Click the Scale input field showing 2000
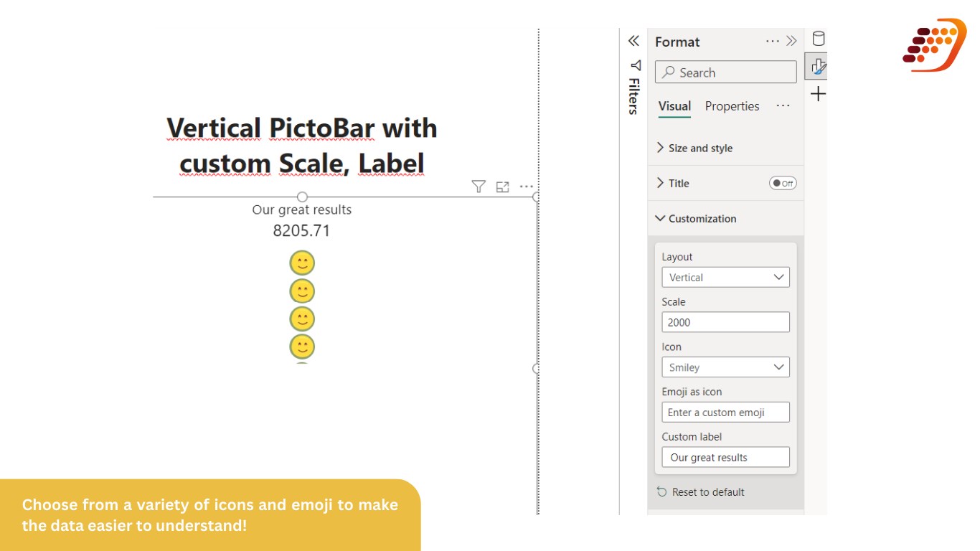Image resolution: width=980 pixels, height=551 pixels. coord(725,322)
